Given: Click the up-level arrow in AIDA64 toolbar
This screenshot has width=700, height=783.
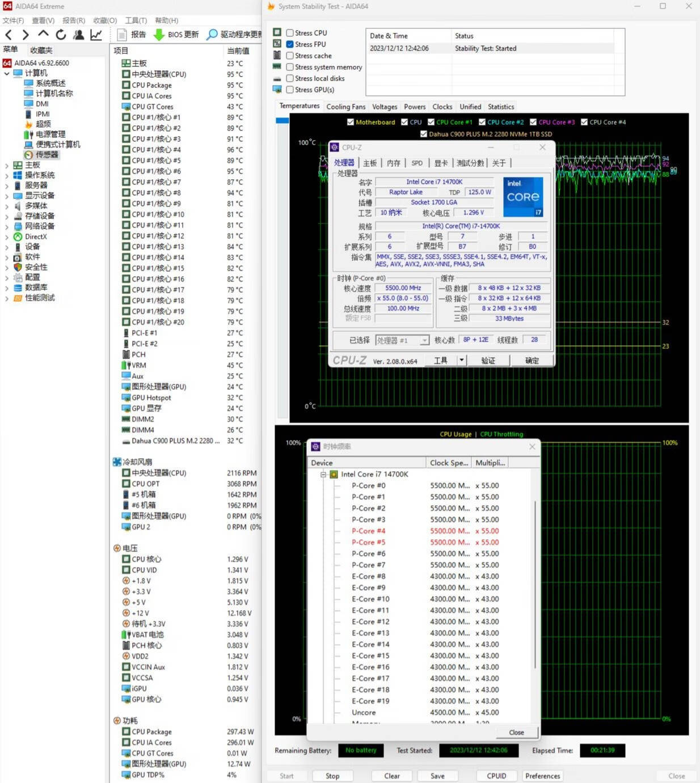Looking at the screenshot, I should coord(43,35).
